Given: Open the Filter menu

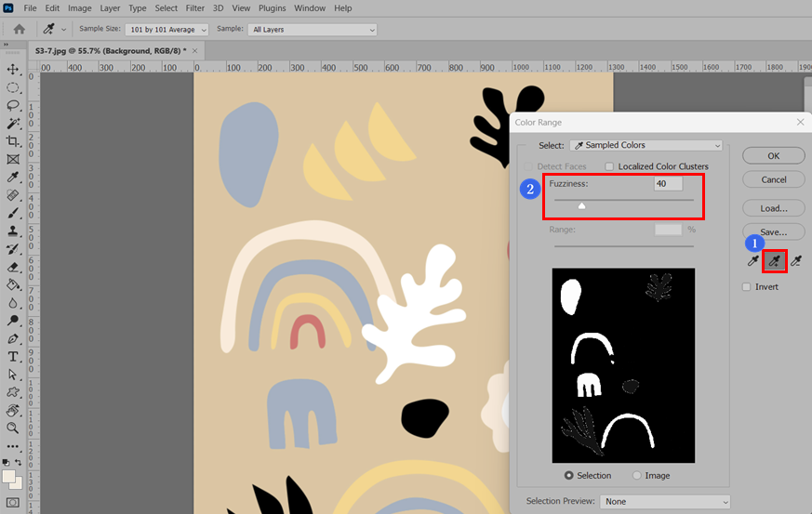Looking at the screenshot, I should point(194,8).
